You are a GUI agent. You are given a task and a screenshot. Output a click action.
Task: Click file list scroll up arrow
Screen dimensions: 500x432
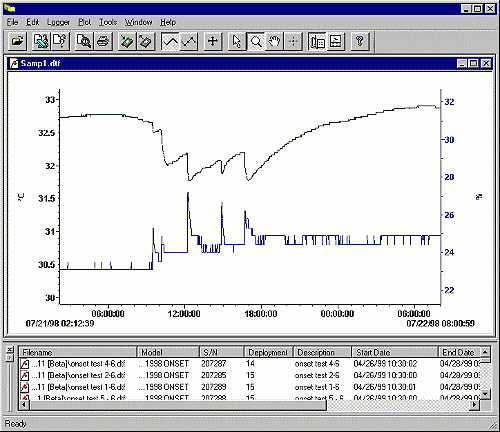(485, 352)
